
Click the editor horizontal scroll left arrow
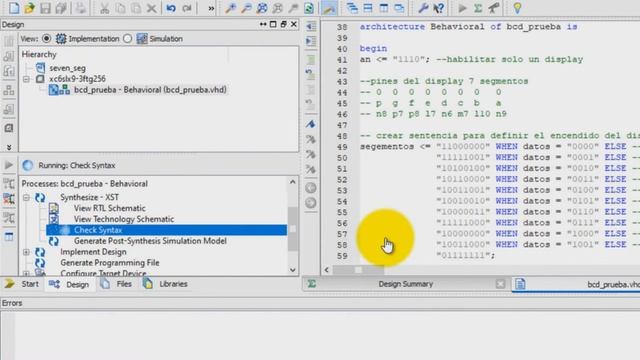pos(327,270)
